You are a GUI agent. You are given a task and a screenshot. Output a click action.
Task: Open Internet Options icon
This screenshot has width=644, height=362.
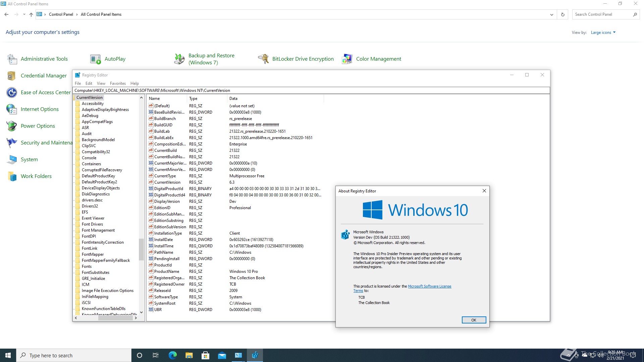pos(12,109)
